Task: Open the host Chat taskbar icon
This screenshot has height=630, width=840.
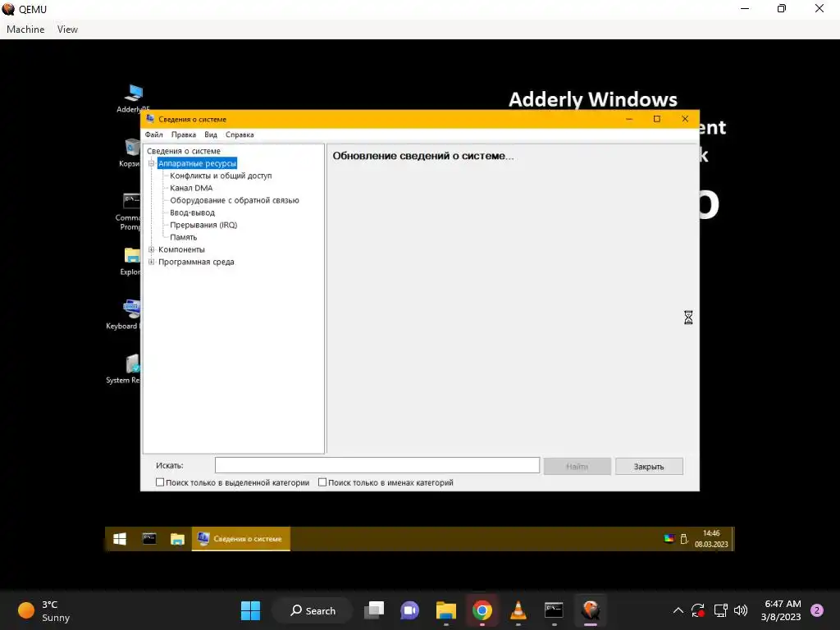Action: click(410, 610)
